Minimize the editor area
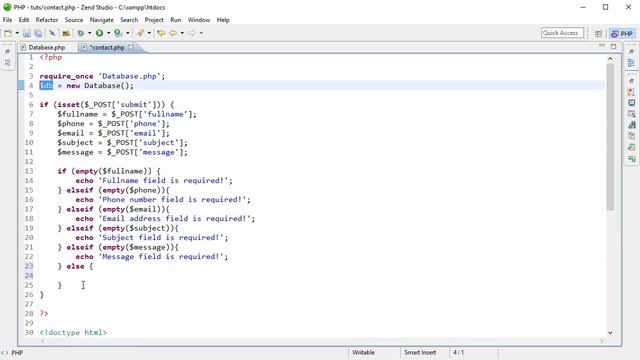Viewport: 640px width, 360px height. (602, 46)
